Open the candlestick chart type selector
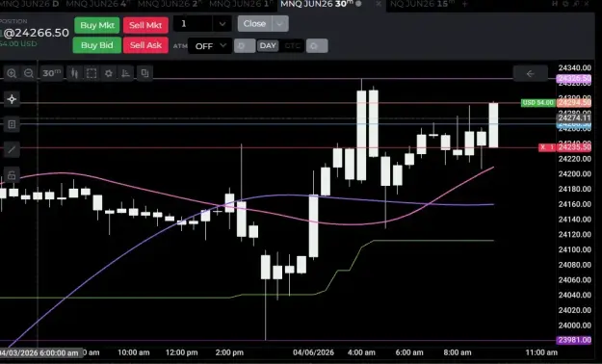 [x=74, y=73]
